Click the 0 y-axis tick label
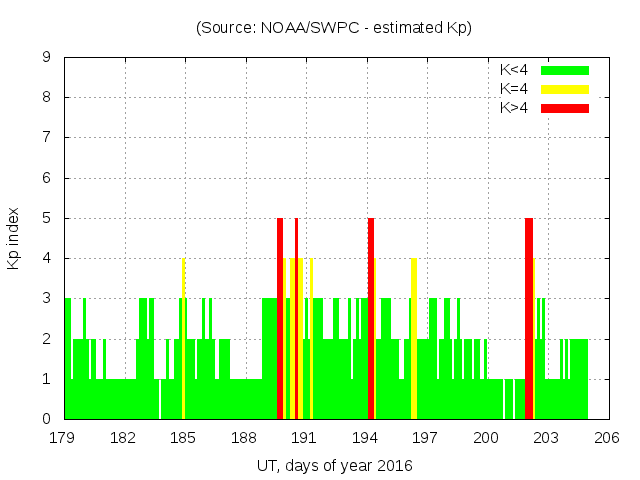This screenshot has width=640, height=480. 47,419
